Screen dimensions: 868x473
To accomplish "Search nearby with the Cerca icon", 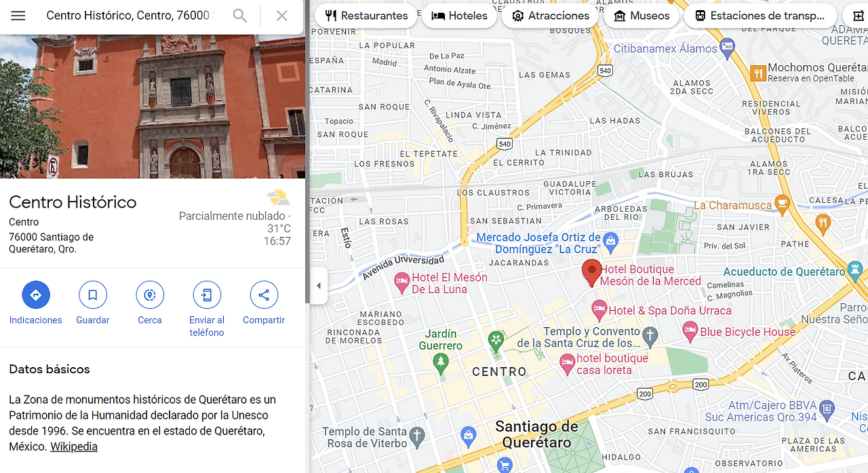I will [x=150, y=295].
